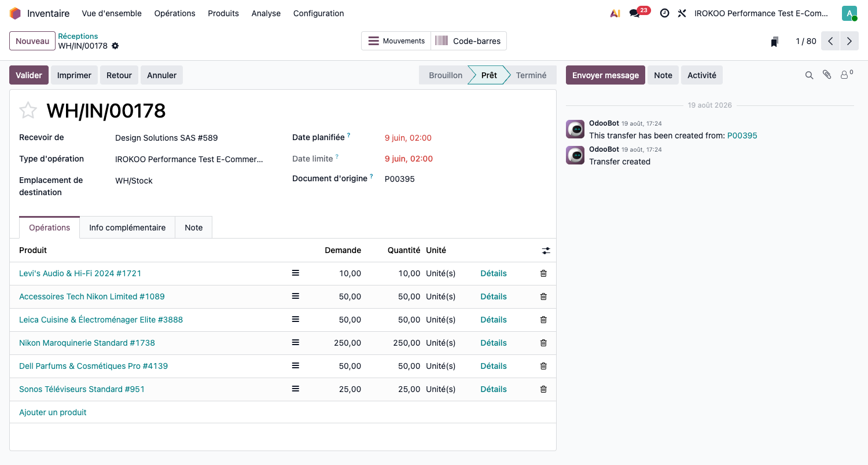Click the Valider button
Screen dimensions: 868x465
tap(29, 75)
